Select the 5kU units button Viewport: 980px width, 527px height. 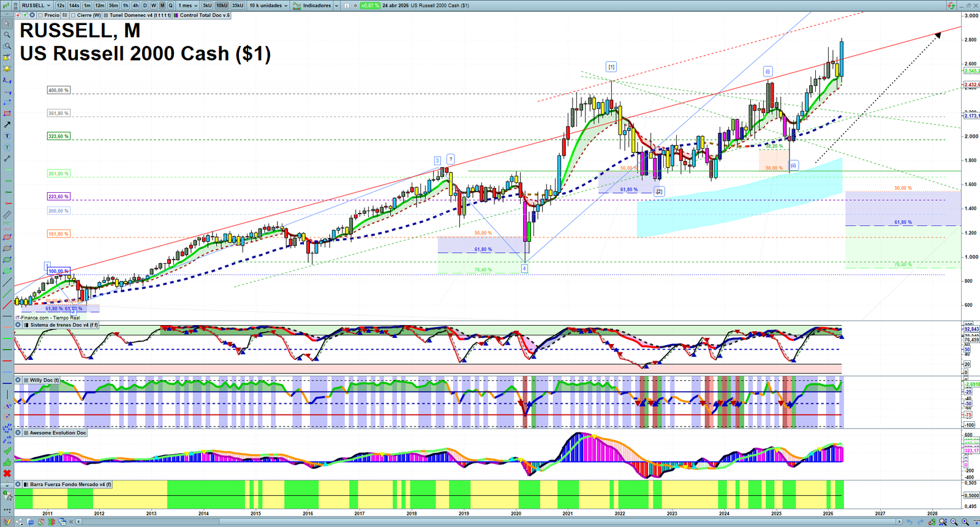pyautogui.click(x=207, y=6)
